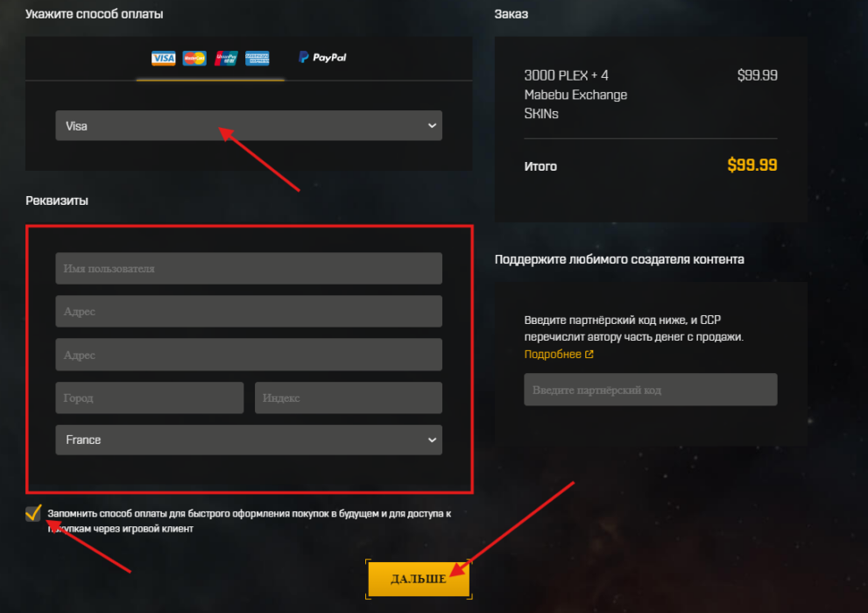Toggle the remember payment method checkbox
This screenshot has width=868, height=613.
(34, 513)
